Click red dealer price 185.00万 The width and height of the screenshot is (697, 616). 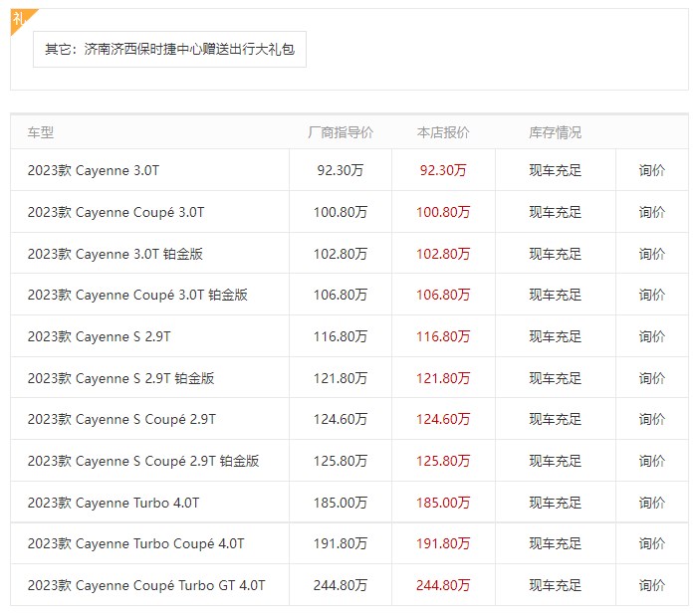pyautogui.click(x=443, y=503)
